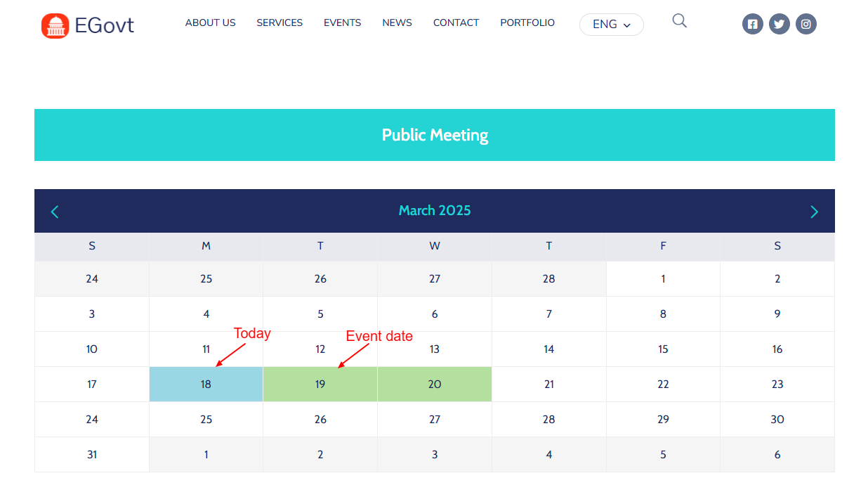The width and height of the screenshot is (868, 497).
Task: Select March 15 in the calendar
Action: pyautogui.click(x=663, y=349)
